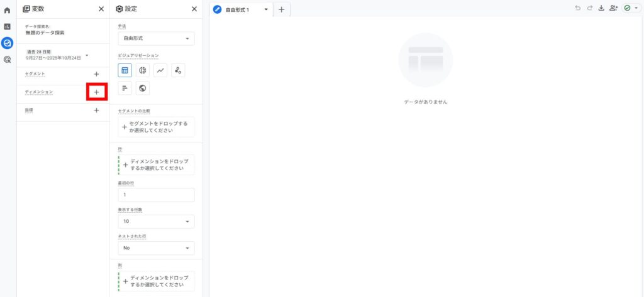644x297 pixels.
Task: Add a new tab beside 自由形式 1
Action: (281, 9)
